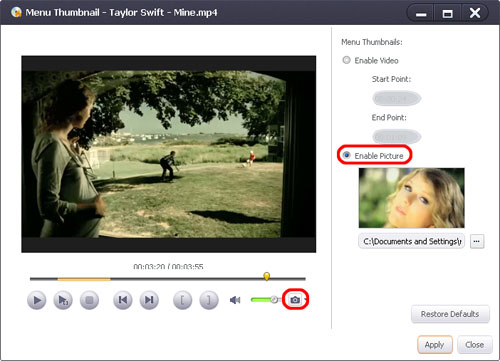500x361 pixels.
Task: Set start point with left bracket button
Action: point(182,300)
